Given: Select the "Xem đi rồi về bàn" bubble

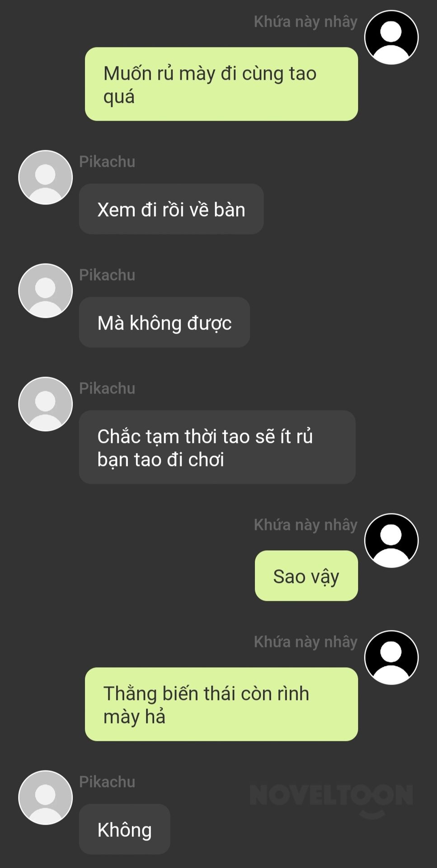Looking at the screenshot, I should tap(171, 209).
